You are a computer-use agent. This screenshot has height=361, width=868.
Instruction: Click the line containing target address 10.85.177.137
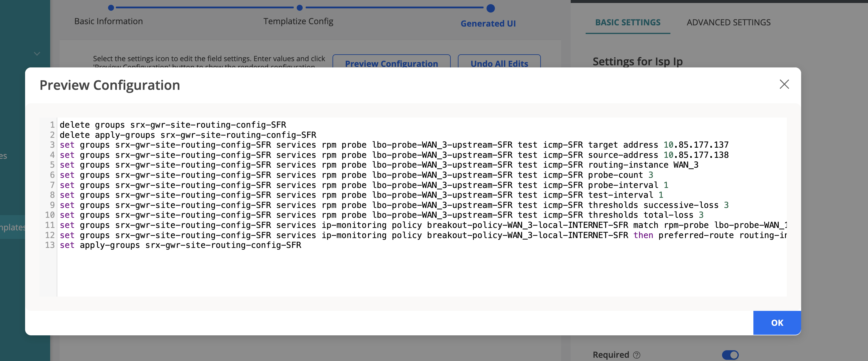[x=394, y=145]
